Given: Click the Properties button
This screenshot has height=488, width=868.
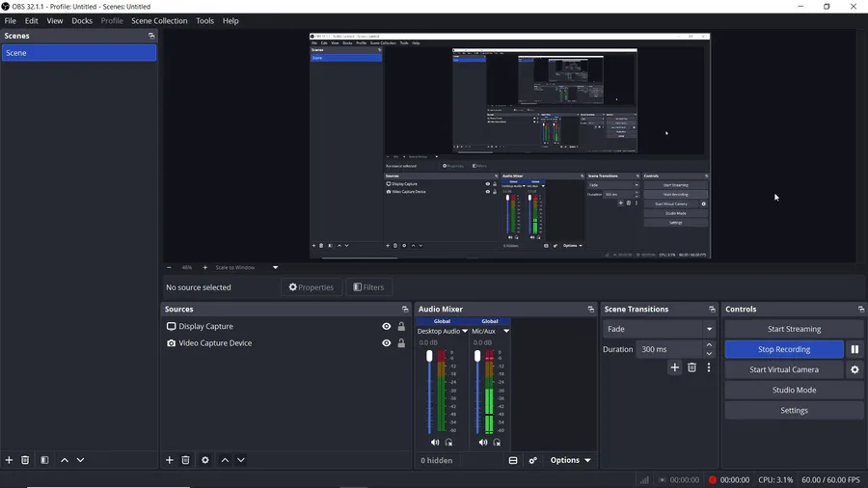Looking at the screenshot, I should (312, 287).
